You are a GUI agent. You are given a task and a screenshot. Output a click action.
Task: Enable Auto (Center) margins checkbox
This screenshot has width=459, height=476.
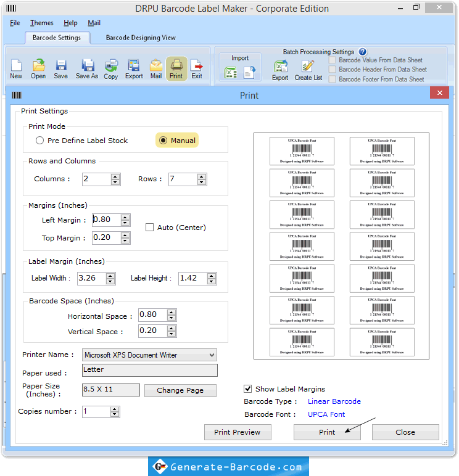(149, 228)
